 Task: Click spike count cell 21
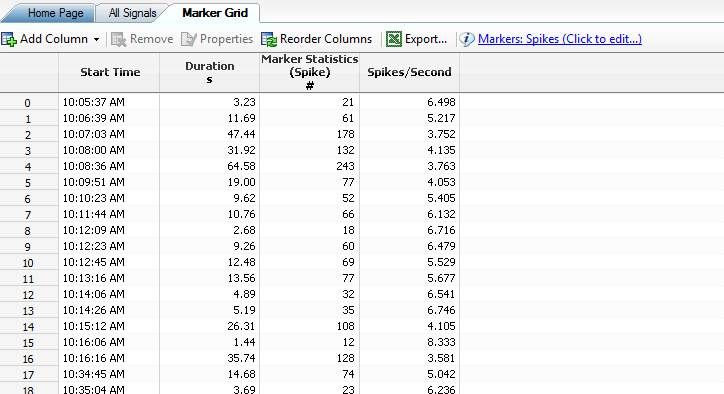[x=348, y=102]
